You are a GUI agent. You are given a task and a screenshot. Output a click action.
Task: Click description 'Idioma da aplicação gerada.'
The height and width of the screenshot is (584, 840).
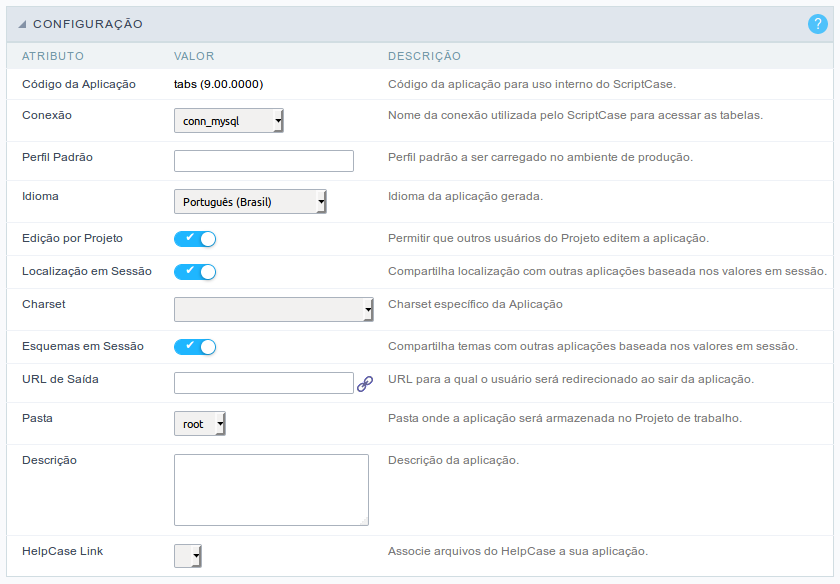pos(466,196)
